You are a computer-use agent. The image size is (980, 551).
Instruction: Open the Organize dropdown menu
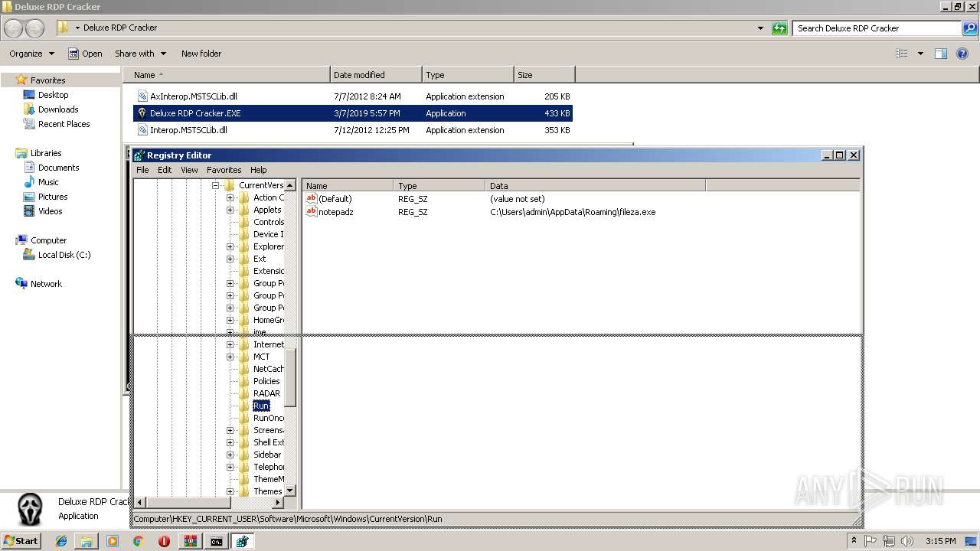click(x=32, y=54)
